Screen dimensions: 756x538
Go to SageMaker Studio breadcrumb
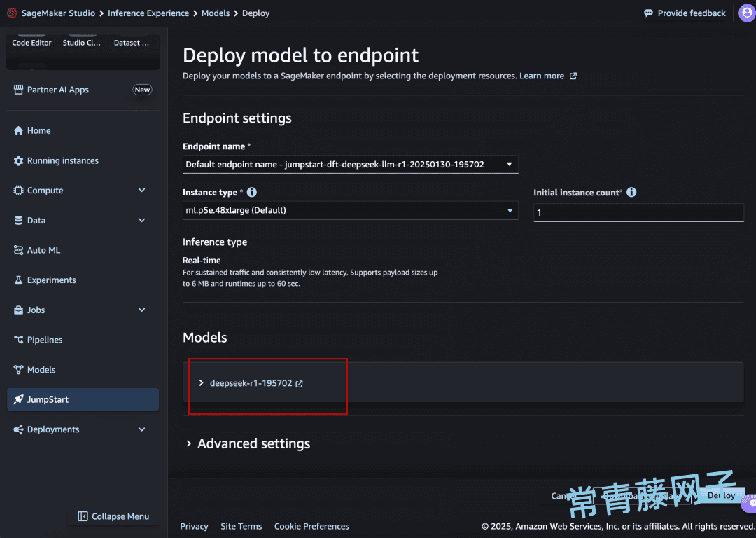[58, 13]
